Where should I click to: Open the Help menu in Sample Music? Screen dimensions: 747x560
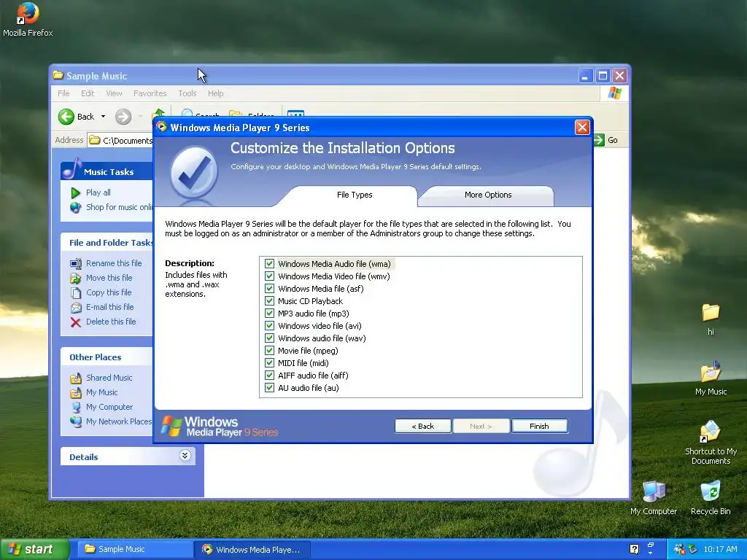215,93
